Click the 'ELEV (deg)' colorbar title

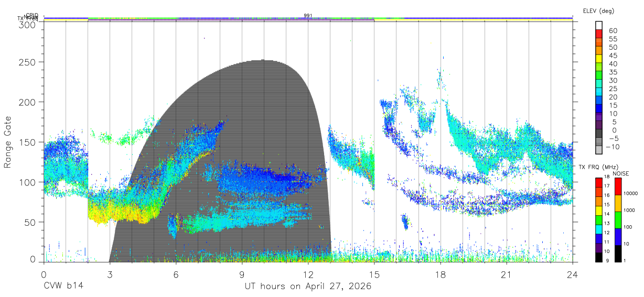598,10
